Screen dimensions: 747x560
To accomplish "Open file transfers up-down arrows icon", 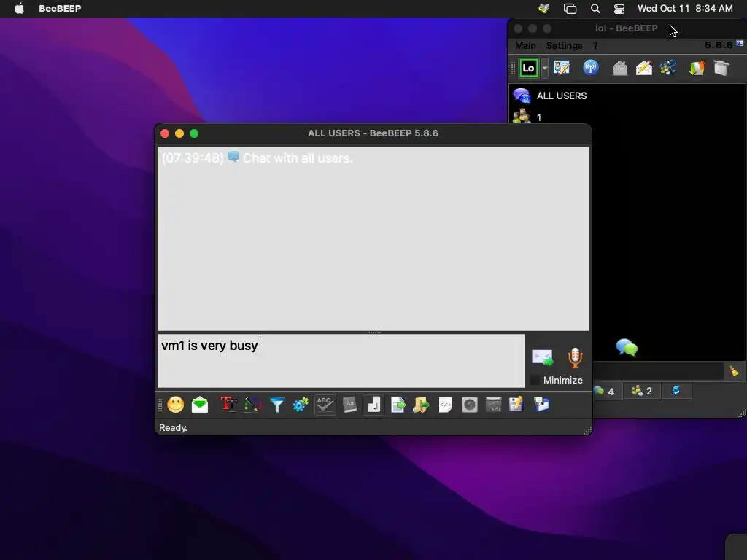I will 697,68.
